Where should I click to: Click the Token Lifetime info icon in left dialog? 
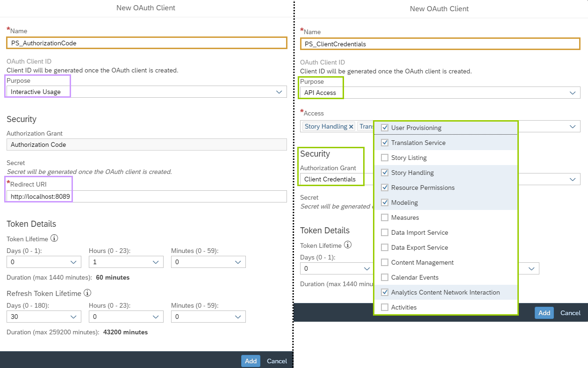pos(54,238)
